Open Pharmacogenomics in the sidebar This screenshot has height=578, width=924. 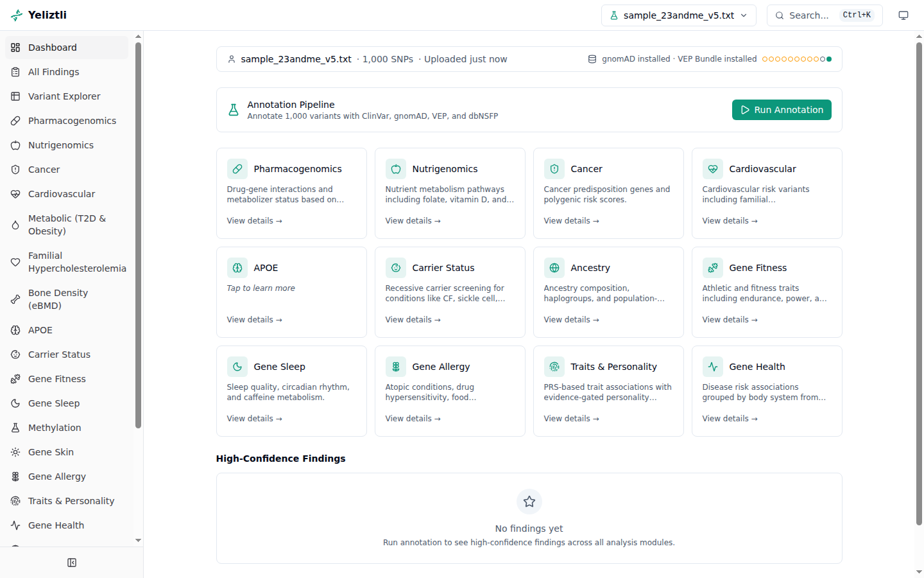click(67, 121)
